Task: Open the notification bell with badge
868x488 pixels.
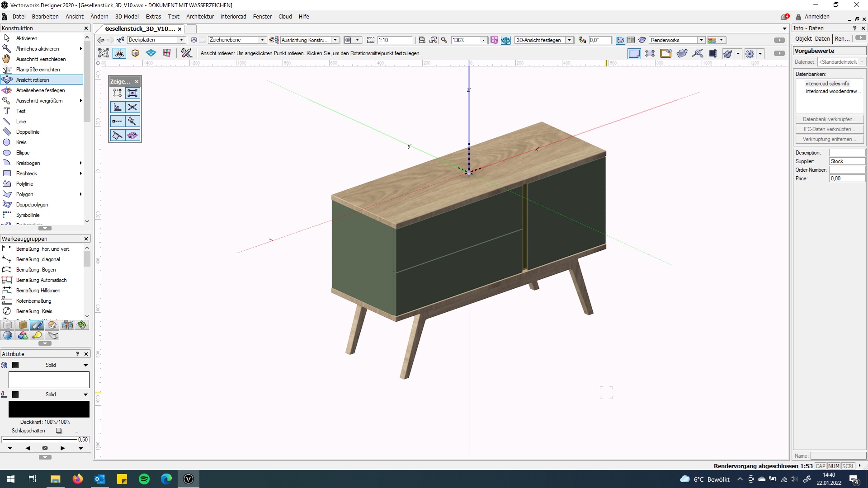Action: 784,17
